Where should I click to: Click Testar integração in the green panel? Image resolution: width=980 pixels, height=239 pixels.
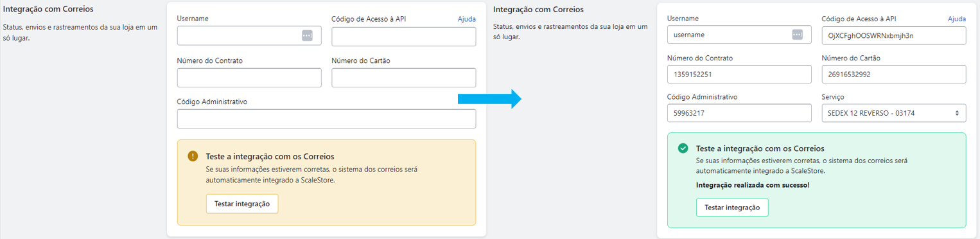click(x=732, y=208)
